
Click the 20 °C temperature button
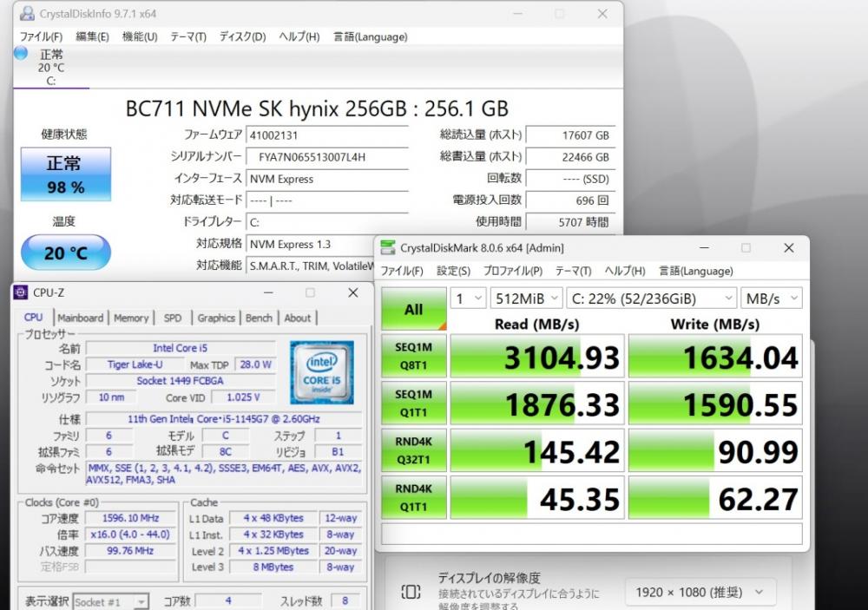(x=66, y=253)
